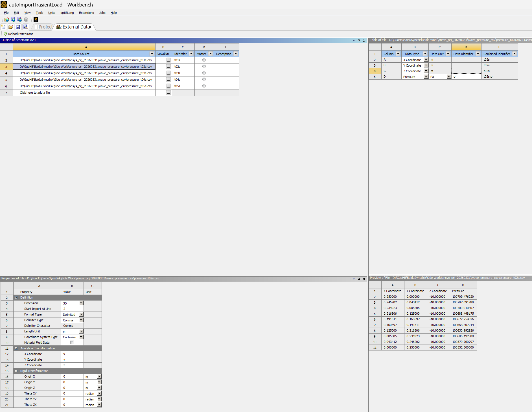Collapse the Rigid Transformation section

point(16,371)
